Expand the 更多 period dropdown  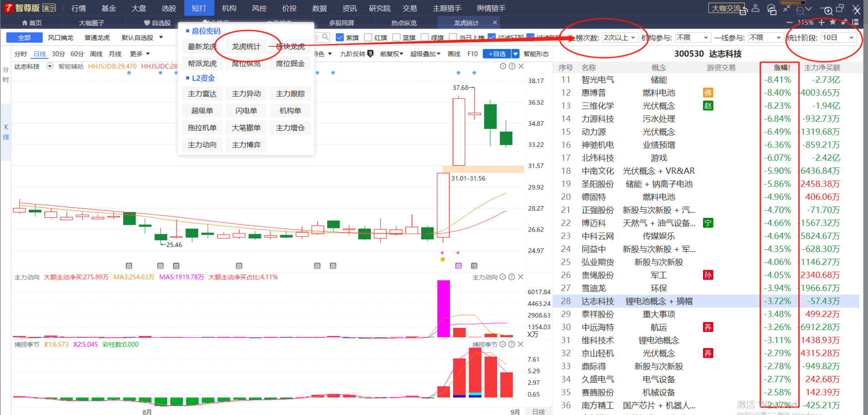pos(140,54)
